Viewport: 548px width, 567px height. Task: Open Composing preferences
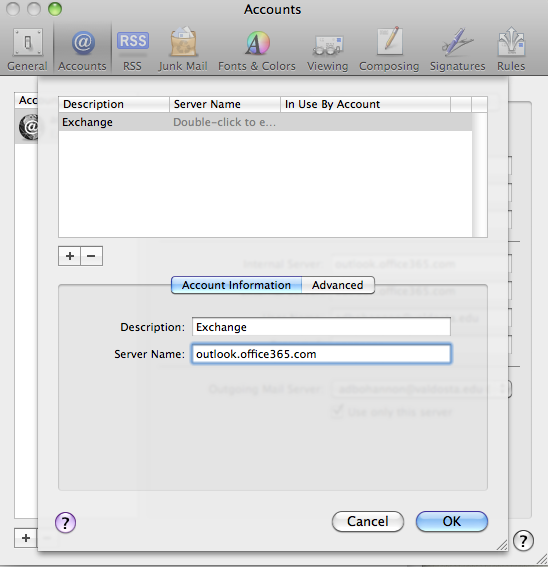389,50
